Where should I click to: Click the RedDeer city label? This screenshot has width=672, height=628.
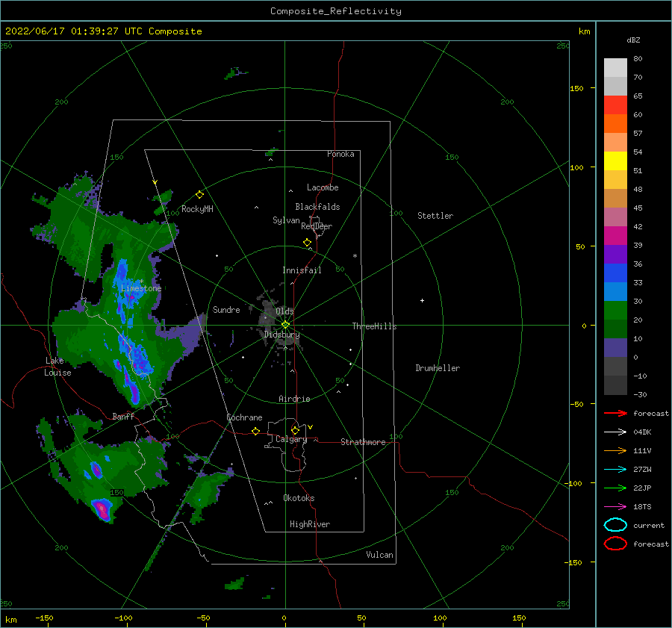tap(317, 226)
